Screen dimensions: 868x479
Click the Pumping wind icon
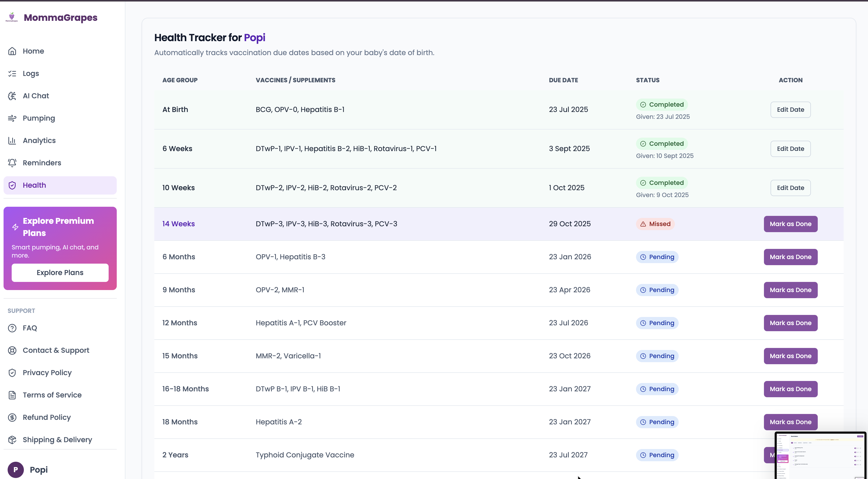pos(12,118)
